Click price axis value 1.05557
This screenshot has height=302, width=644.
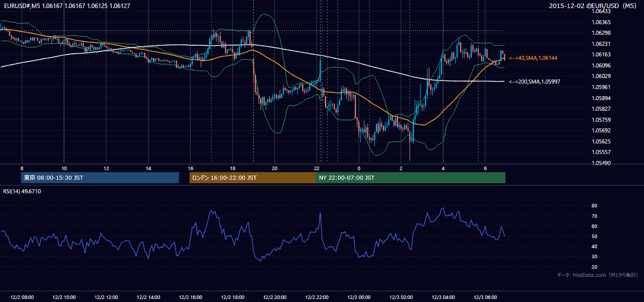pyautogui.click(x=601, y=152)
